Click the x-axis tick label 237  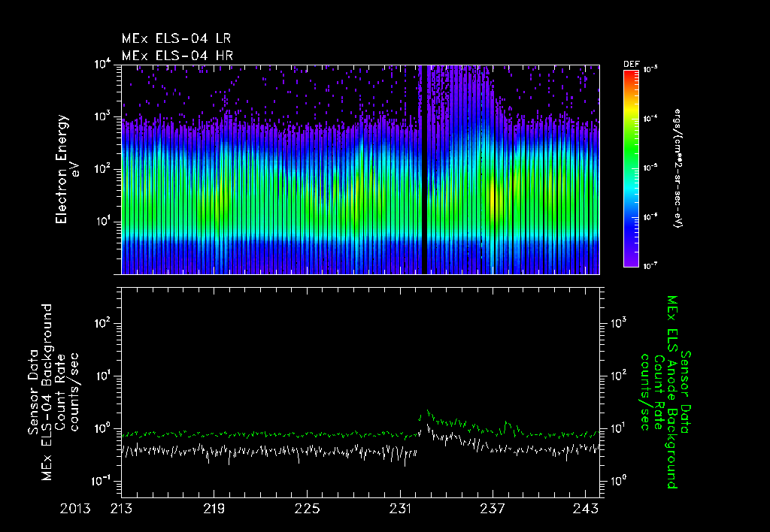tap(493, 509)
